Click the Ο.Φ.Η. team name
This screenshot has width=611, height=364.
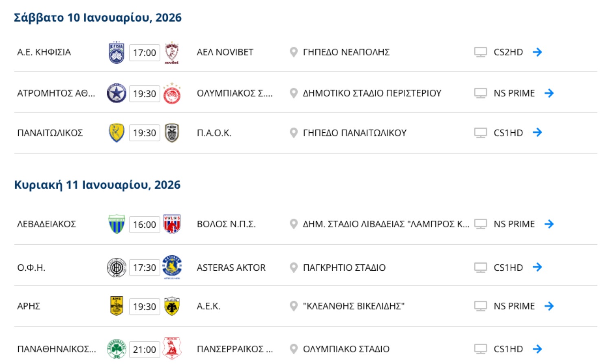tap(31, 268)
